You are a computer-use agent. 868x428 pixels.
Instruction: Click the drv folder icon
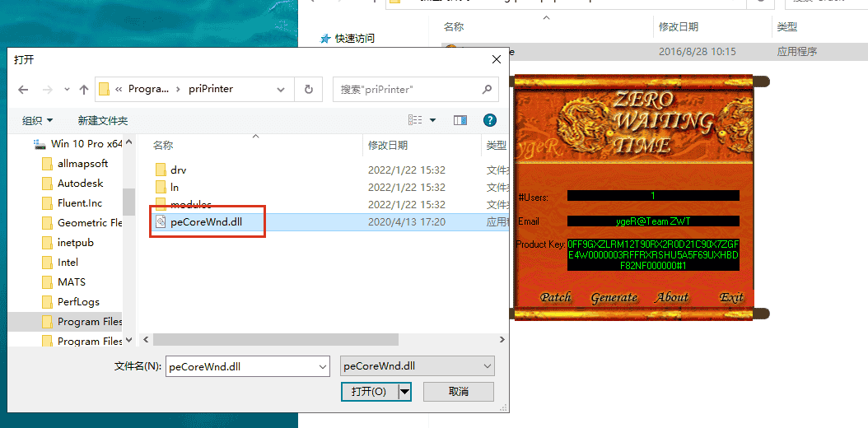coord(161,170)
